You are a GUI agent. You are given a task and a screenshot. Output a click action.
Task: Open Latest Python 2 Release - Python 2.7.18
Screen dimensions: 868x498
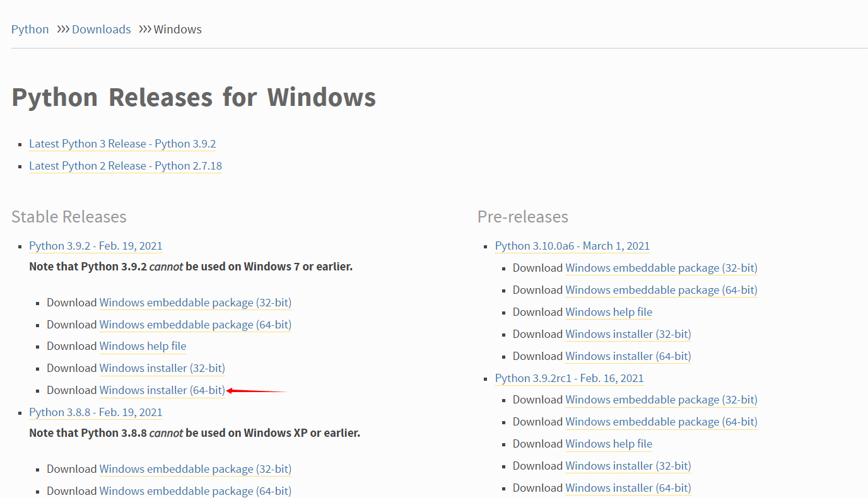tap(126, 166)
